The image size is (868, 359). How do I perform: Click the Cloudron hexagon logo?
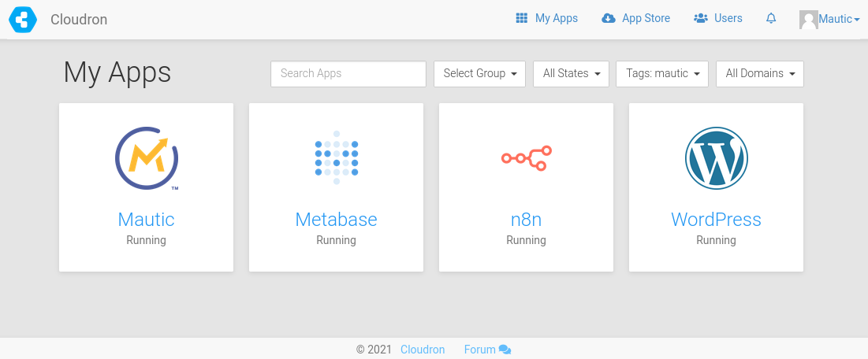pos(23,20)
